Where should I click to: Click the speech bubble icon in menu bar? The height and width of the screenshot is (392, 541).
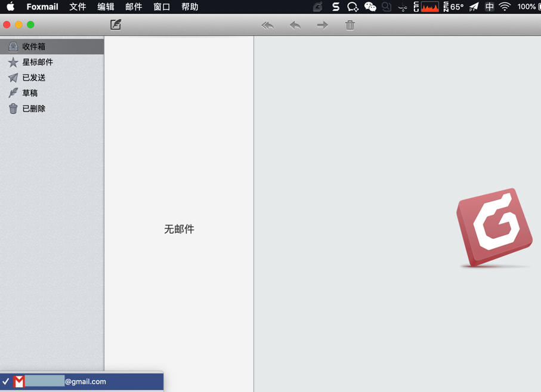coord(353,7)
